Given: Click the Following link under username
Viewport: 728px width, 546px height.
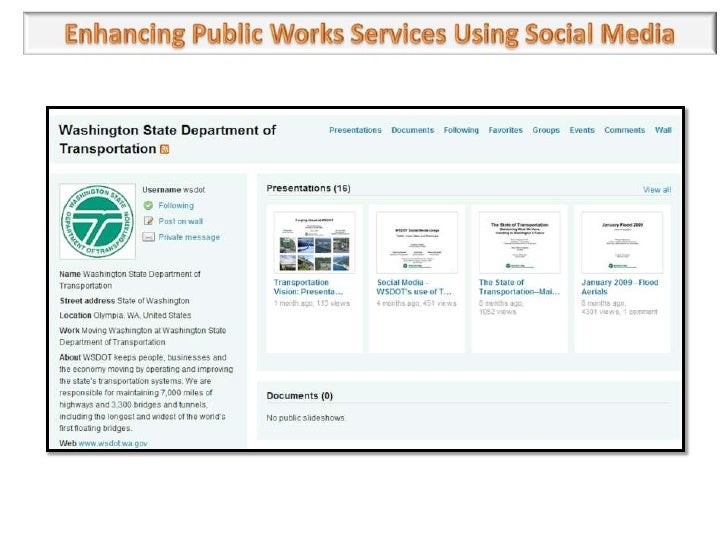Looking at the screenshot, I should point(176,205).
